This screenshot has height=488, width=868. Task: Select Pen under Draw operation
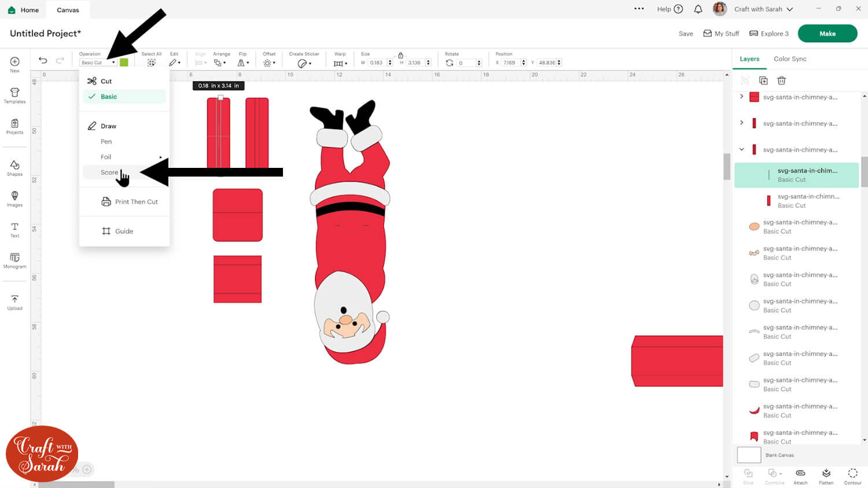coord(106,142)
